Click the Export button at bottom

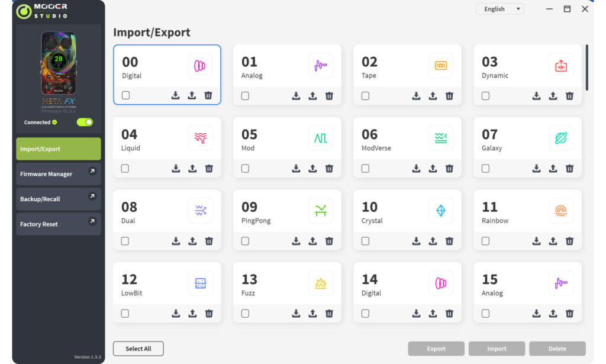[436, 349]
